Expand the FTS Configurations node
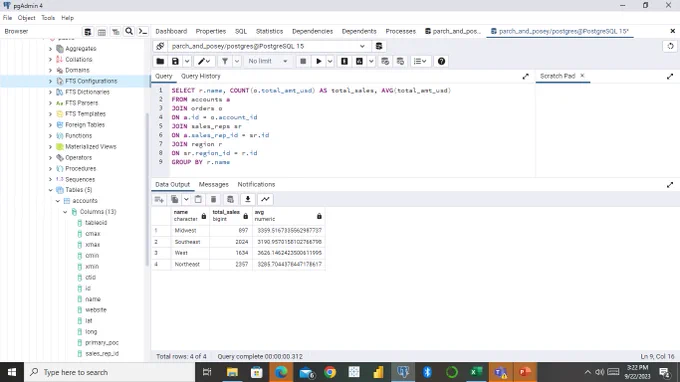 click(x=50, y=81)
